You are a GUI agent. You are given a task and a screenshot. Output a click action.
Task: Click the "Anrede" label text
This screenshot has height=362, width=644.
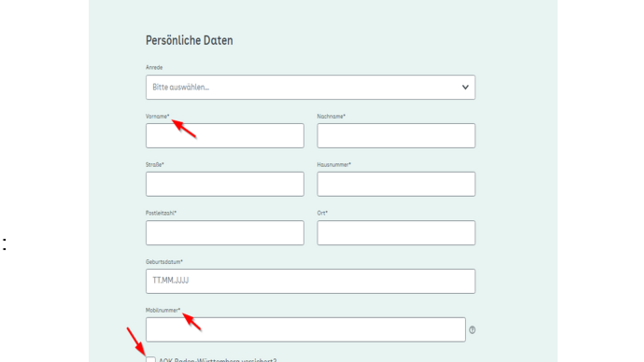click(154, 68)
